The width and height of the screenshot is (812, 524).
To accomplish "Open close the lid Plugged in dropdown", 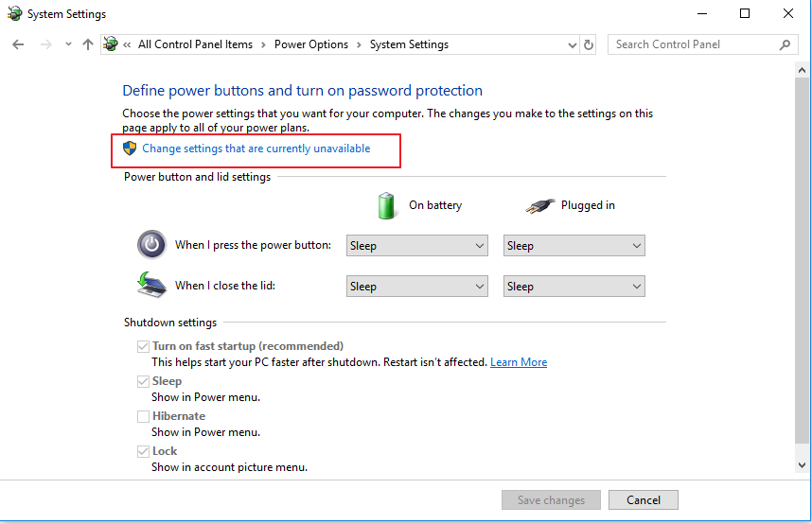I will pyautogui.click(x=574, y=287).
